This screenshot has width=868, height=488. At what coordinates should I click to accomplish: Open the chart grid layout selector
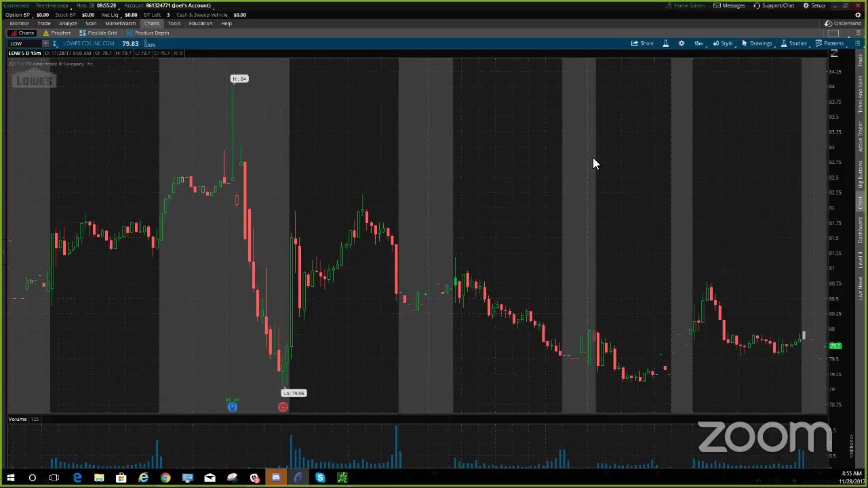834,33
